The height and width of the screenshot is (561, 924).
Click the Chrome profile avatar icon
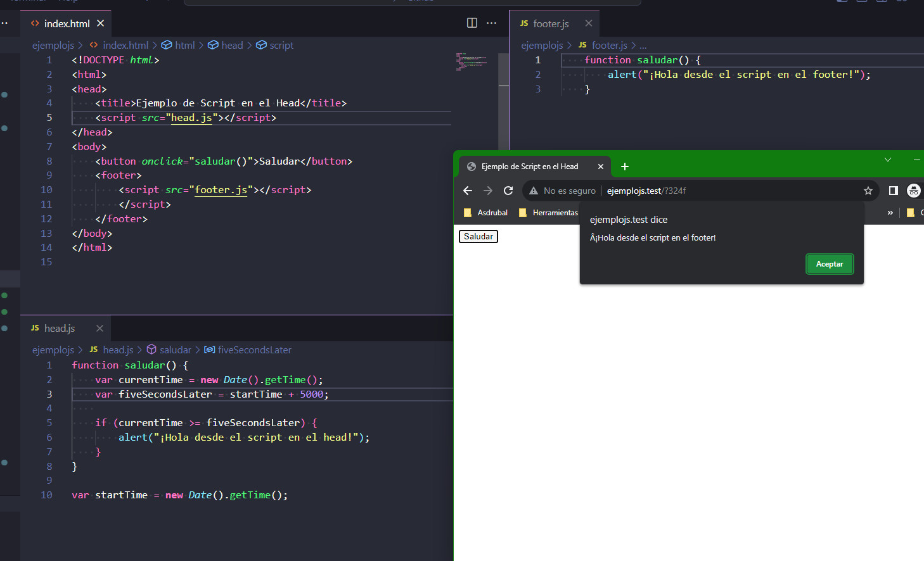click(x=913, y=191)
